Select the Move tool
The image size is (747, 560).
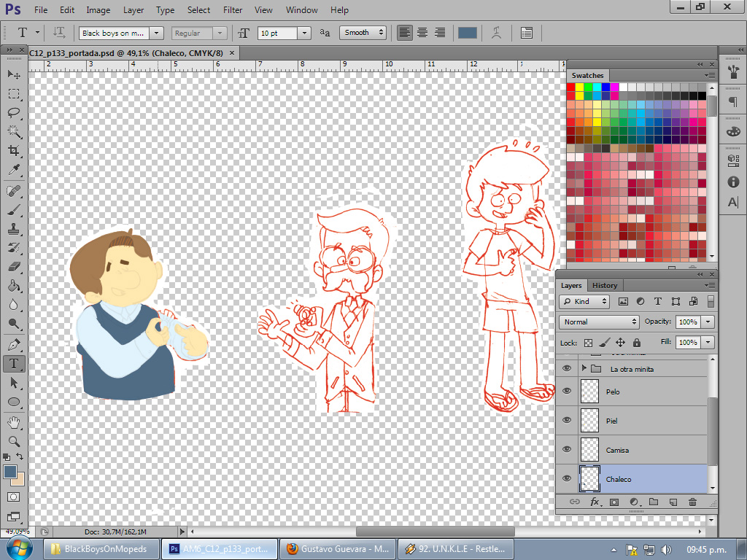(14, 75)
